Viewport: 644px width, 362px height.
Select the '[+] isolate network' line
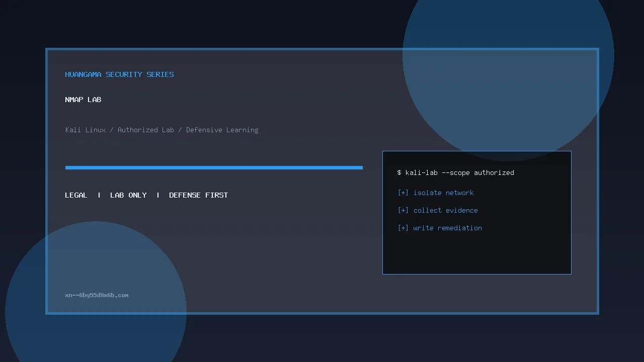coord(435,193)
